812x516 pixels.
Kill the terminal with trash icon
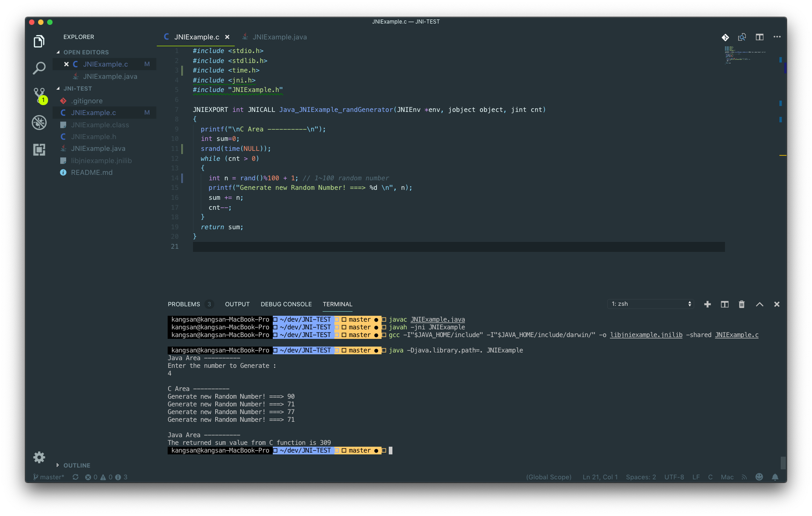click(x=742, y=304)
